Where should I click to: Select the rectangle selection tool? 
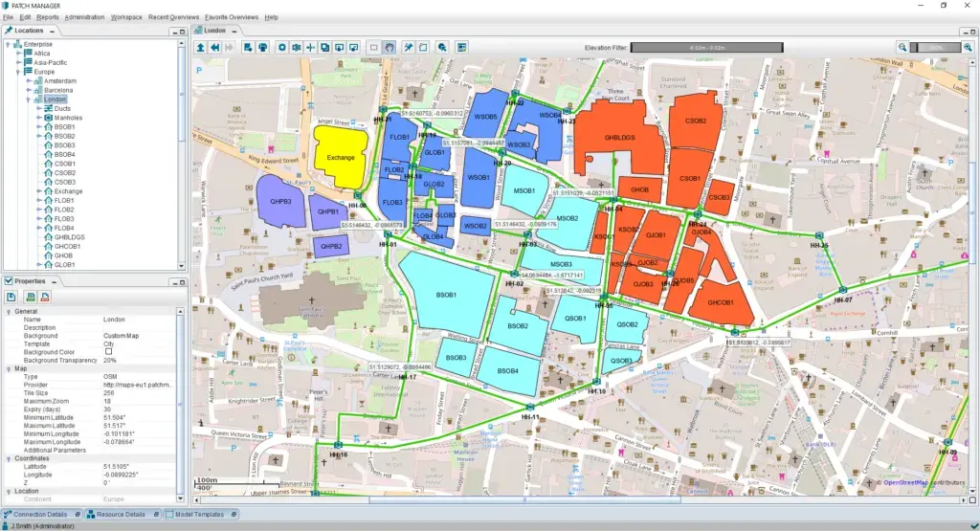373,47
